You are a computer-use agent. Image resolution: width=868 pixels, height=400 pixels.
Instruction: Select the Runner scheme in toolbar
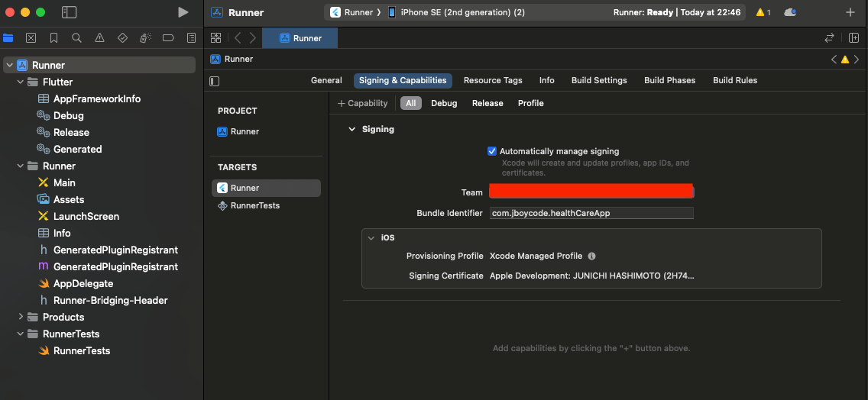coord(351,12)
